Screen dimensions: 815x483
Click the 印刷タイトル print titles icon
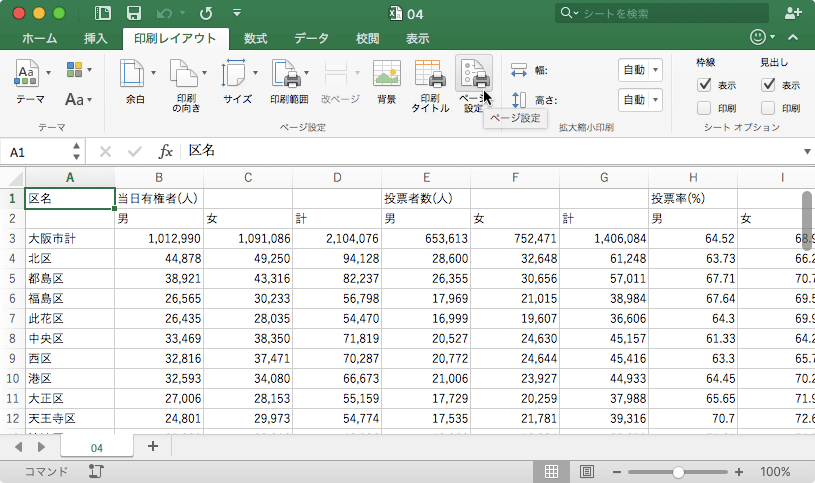coord(430,73)
